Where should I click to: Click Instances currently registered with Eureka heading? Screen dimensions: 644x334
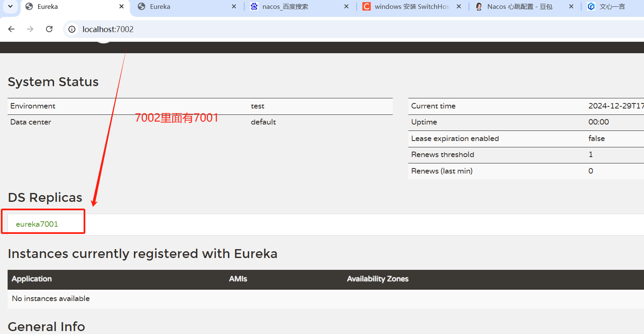(143, 254)
